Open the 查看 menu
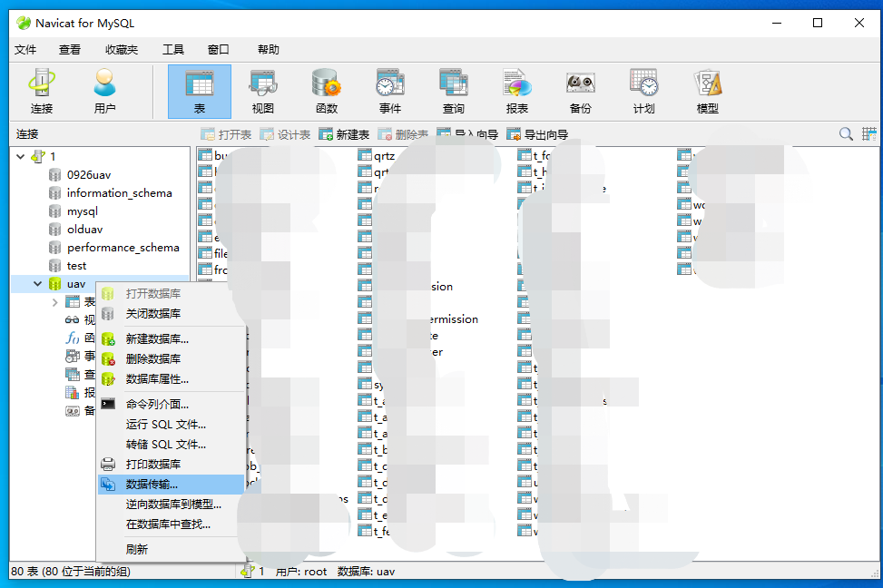This screenshot has height=588, width=883. tap(70, 50)
